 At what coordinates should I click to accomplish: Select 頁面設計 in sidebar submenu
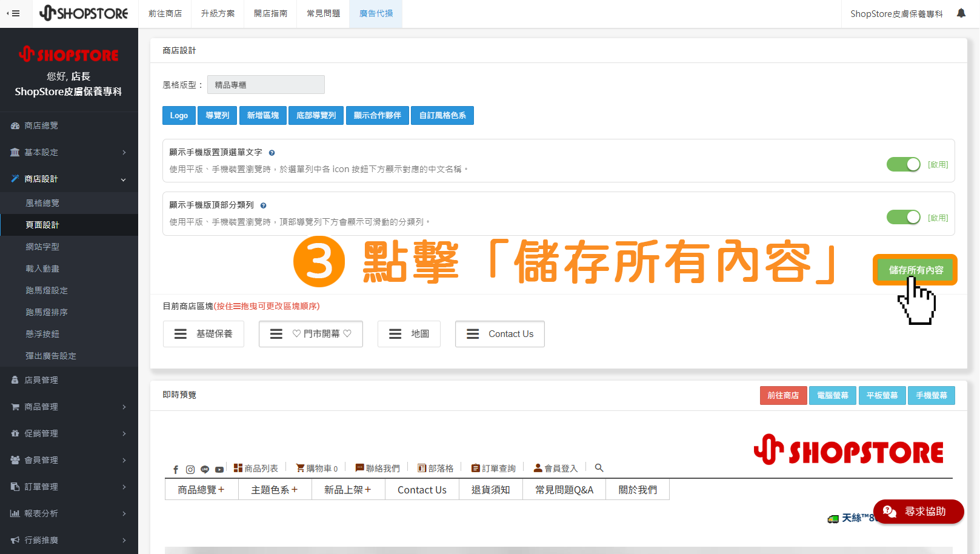(x=69, y=225)
